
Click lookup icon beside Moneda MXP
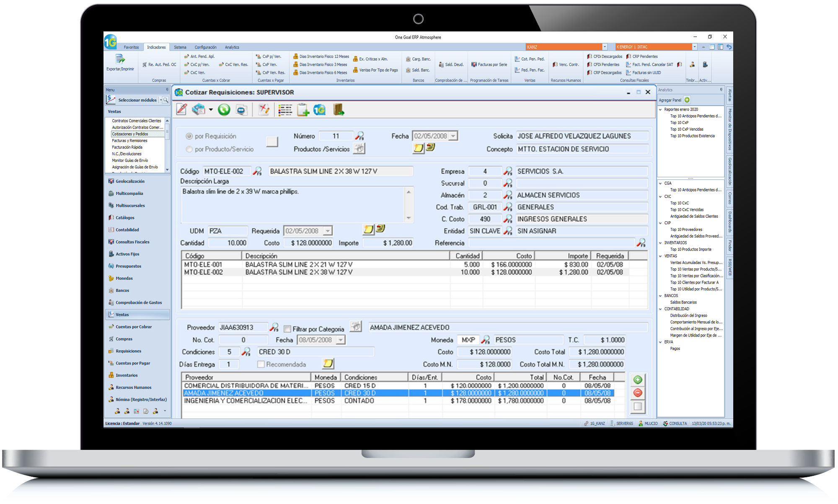pyautogui.click(x=485, y=340)
